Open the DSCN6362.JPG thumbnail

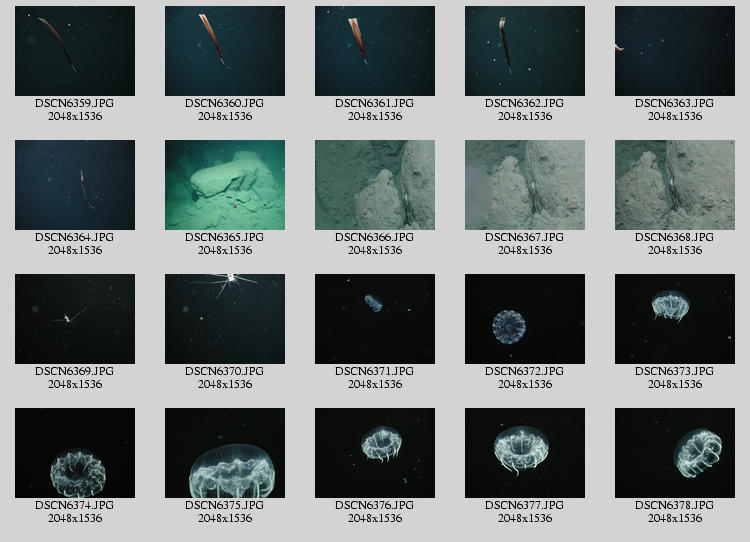pyautogui.click(x=524, y=51)
